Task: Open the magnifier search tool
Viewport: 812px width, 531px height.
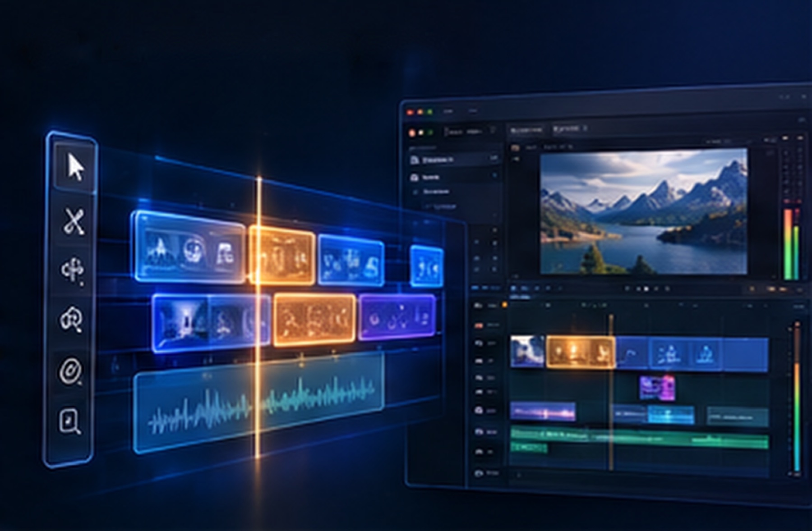Action: [x=70, y=421]
